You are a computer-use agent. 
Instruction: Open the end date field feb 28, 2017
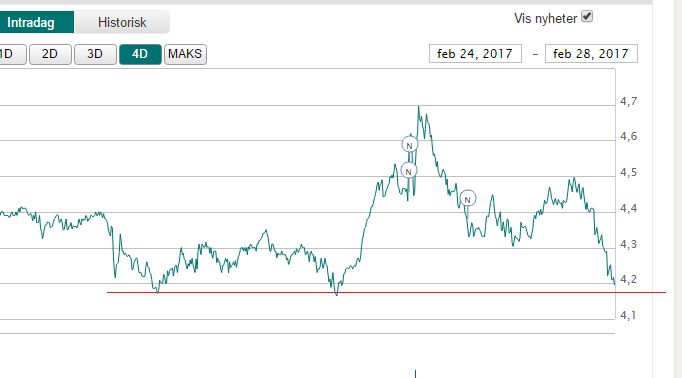tap(591, 54)
